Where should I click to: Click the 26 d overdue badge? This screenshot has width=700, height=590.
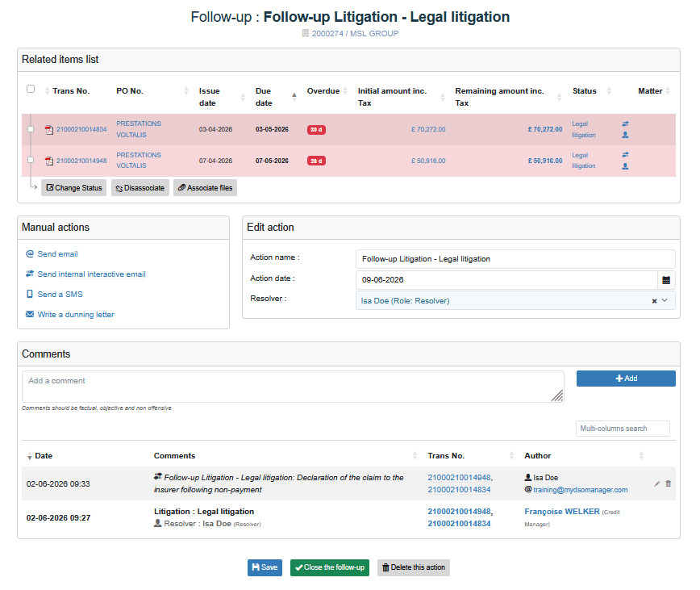(316, 161)
